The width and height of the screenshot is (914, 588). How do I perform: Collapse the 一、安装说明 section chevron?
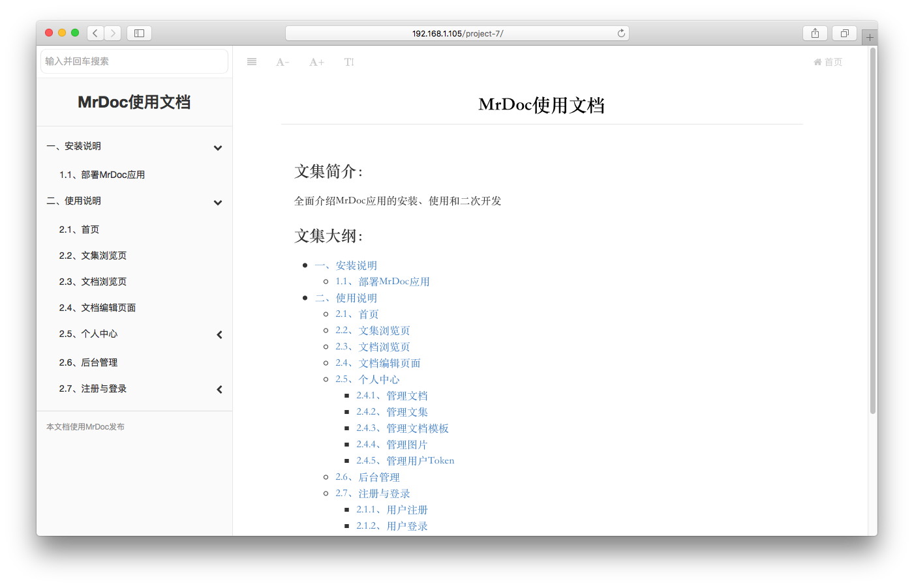click(218, 148)
